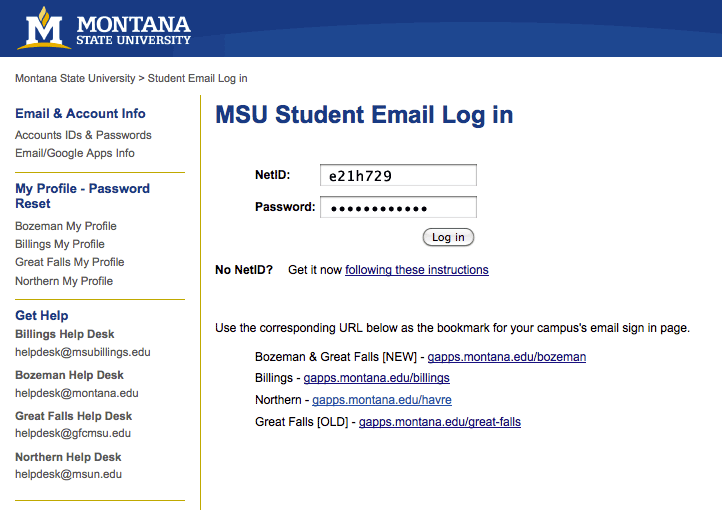This screenshot has height=510, width=722.
Task: Open the gapps.montana.edu/havre link
Action: coord(382,400)
